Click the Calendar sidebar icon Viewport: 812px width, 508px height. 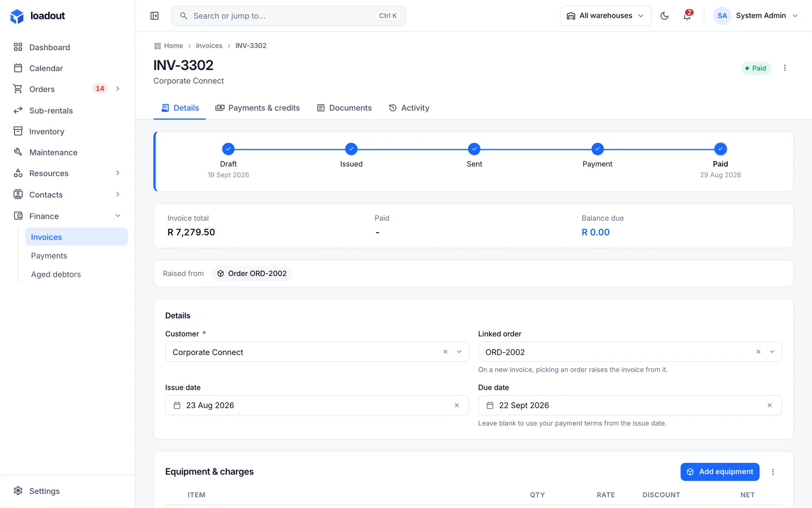[x=18, y=68]
